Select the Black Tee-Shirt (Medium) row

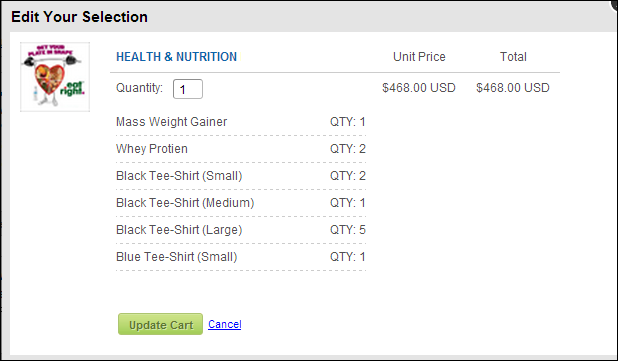241,203
